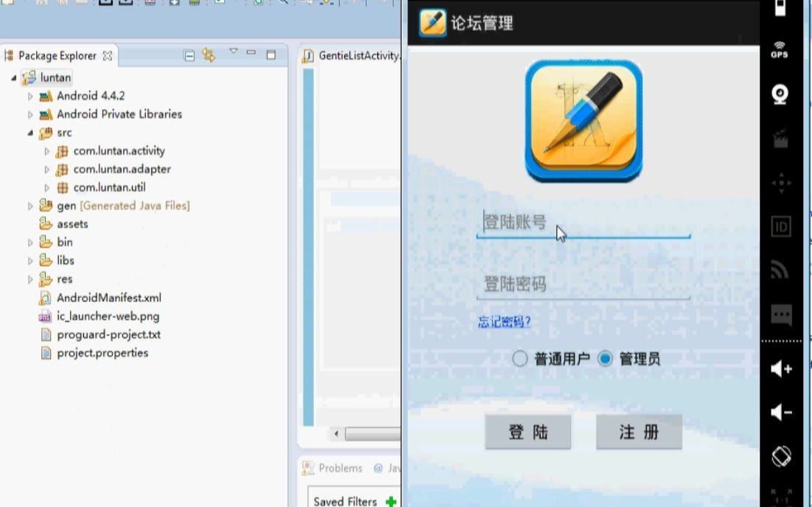Select ic_launcher-web.png file
This screenshot has height=507, width=812.
tap(108, 316)
